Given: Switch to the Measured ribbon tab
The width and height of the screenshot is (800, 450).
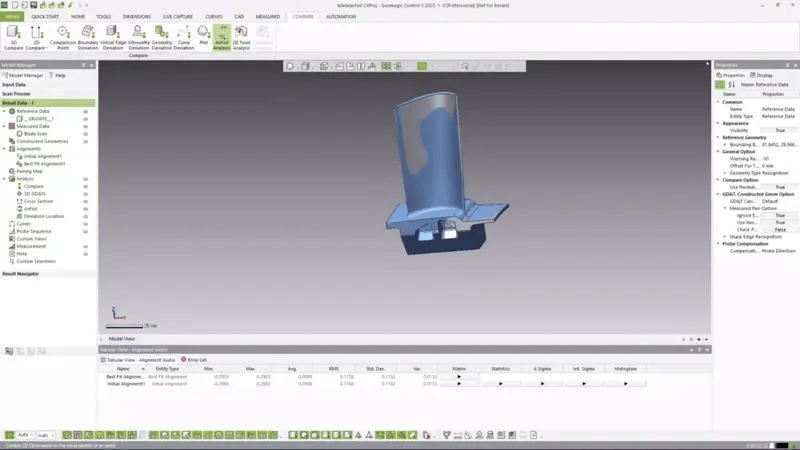Looking at the screenshot, I should pos(267,17).
